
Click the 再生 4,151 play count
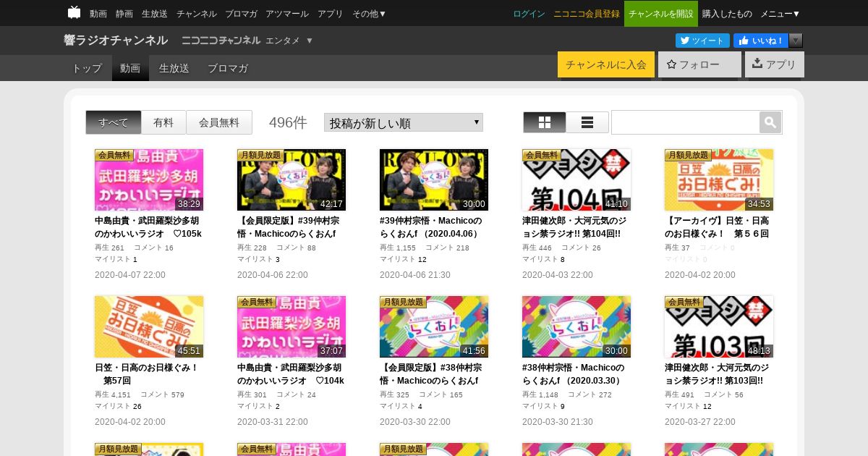(113, 394)
